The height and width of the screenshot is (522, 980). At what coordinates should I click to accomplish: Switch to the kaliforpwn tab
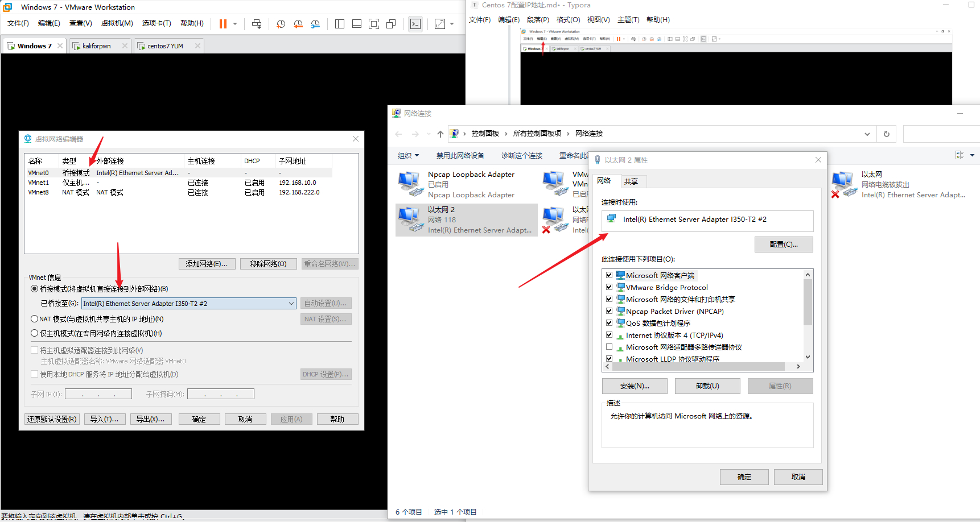[x=97, y=45]
